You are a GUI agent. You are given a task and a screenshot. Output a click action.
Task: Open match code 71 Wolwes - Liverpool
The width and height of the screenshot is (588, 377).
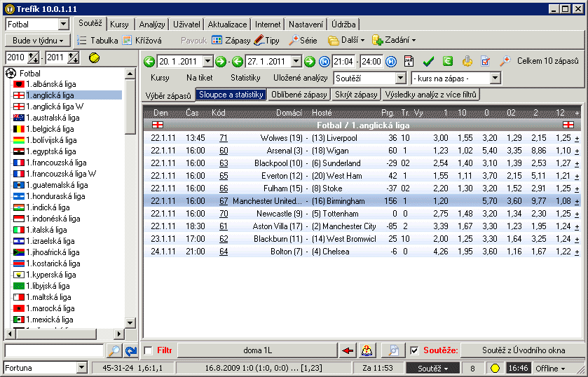(x=224, y=138)
